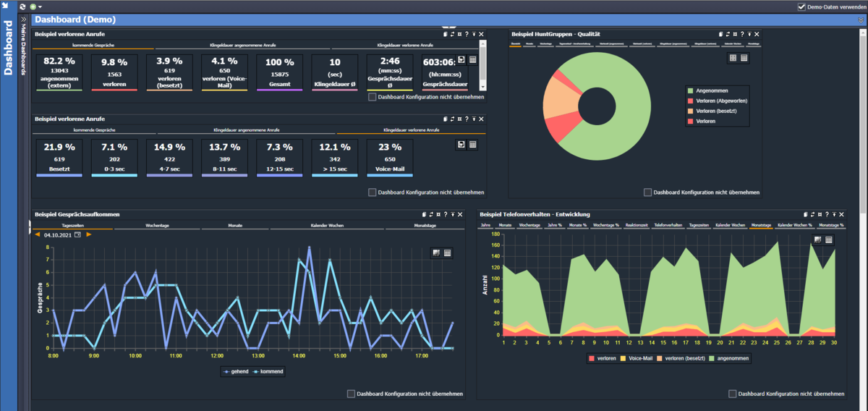Click the arrow icon above the Dashboard sidebar

(x=7, y=7)
